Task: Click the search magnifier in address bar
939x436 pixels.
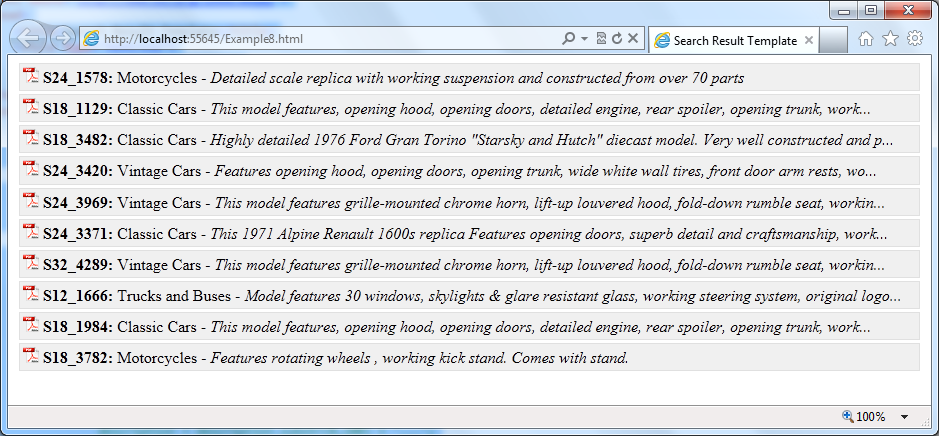Action: coord(569,40)
